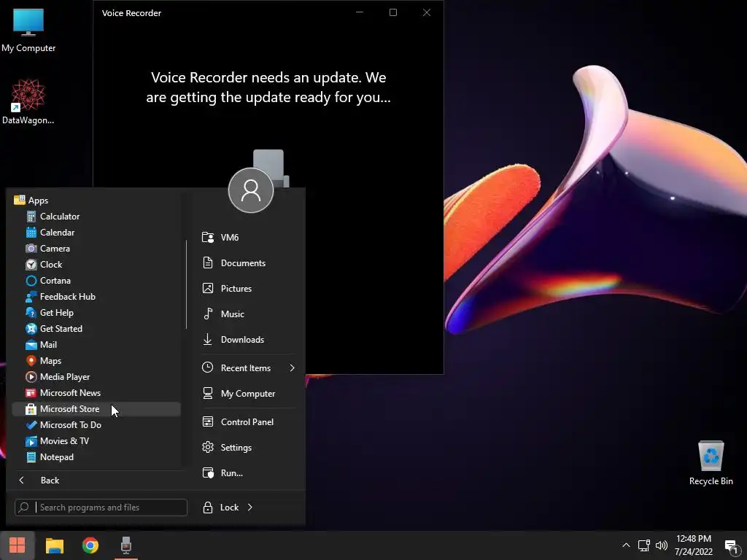Viewport: 747px width, 560px height.
Task: Click the Lock button
Action: tap(220, 507)
